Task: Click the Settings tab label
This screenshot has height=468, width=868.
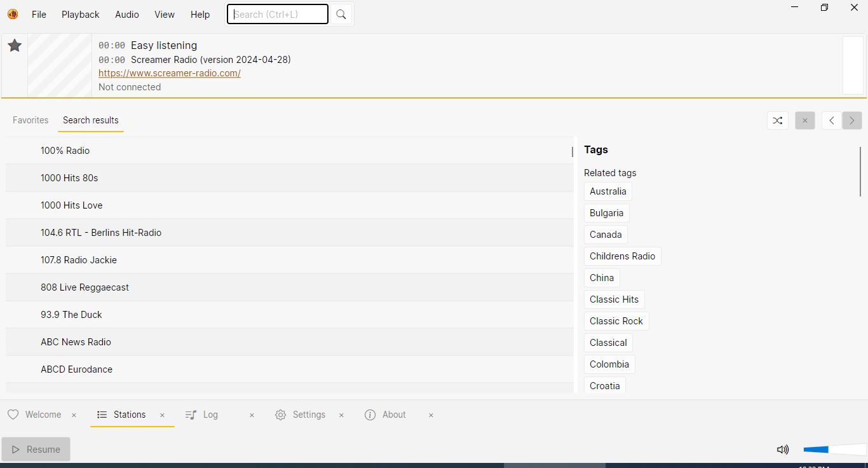Action: [309, 415]
